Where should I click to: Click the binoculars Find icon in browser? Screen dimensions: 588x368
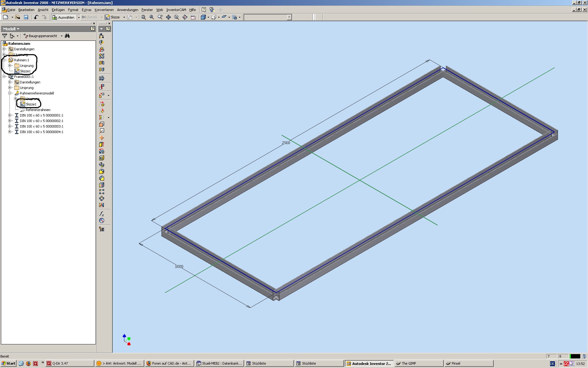(x=67, y=36)
